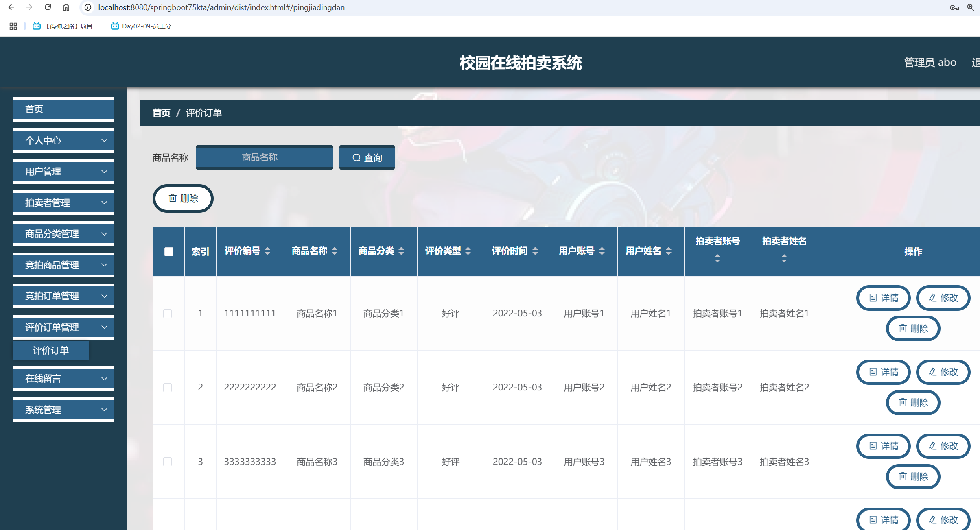Open the browser home icon
Screen dimensions: 980x530
point(66,7)
